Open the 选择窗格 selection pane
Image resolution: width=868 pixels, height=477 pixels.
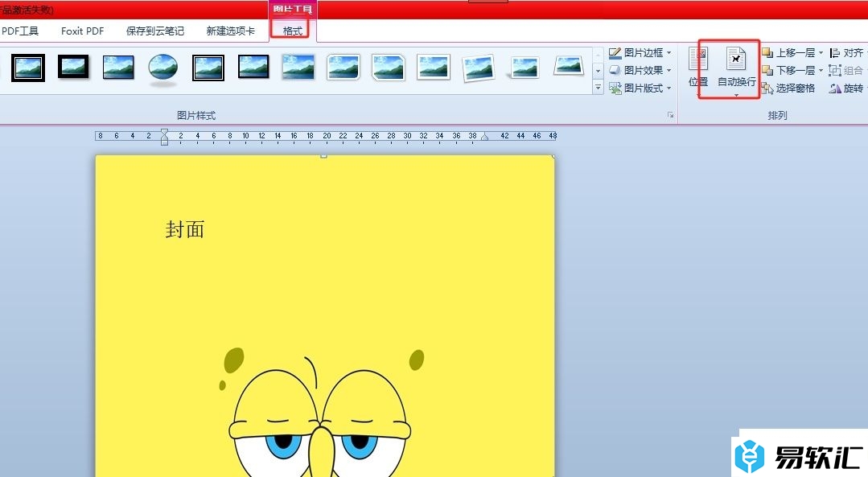[788, 88]
